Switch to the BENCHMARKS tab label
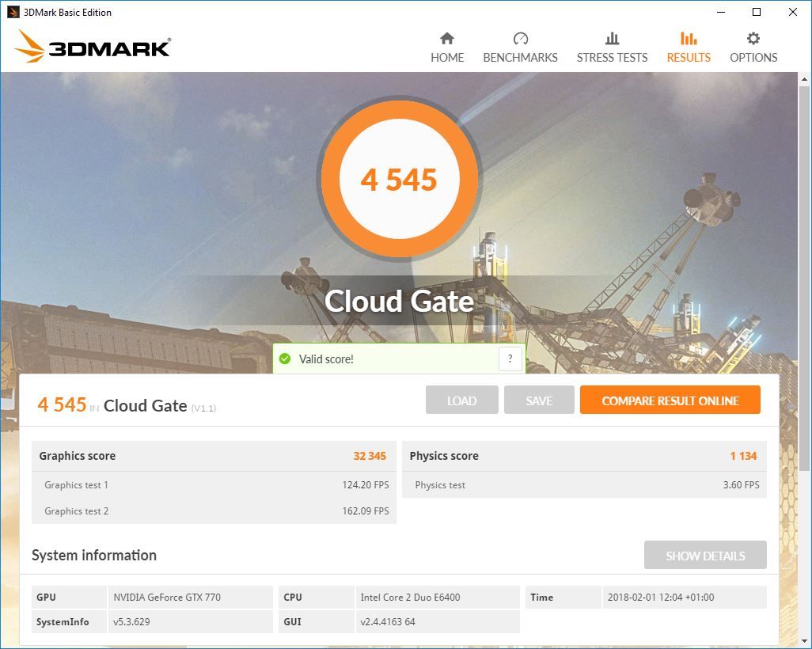 pos(520,58)
